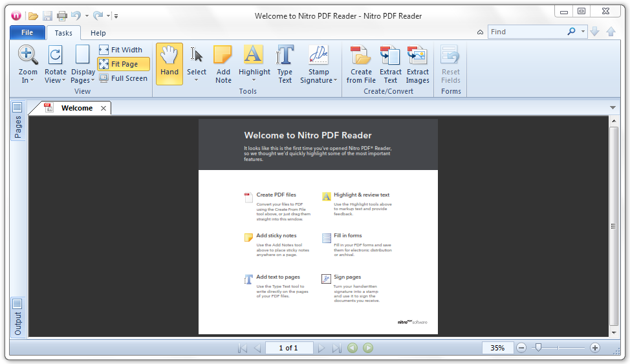Open the document tab list dropdown
Image resolution: width=630 pixels, height=364 pixels.
click(x=613, y=108)
